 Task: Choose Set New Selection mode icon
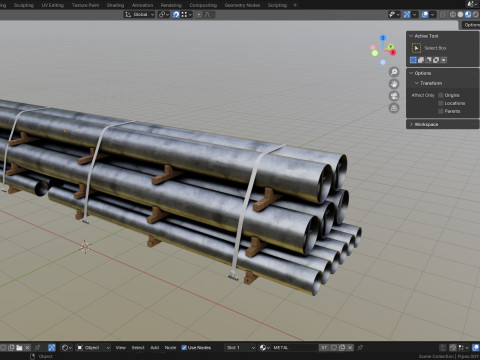(413, 60)
